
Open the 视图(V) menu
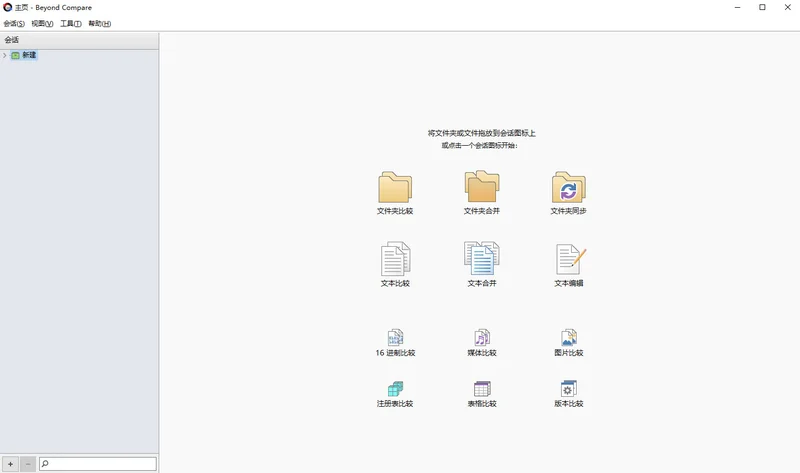(x=42, y=23)
